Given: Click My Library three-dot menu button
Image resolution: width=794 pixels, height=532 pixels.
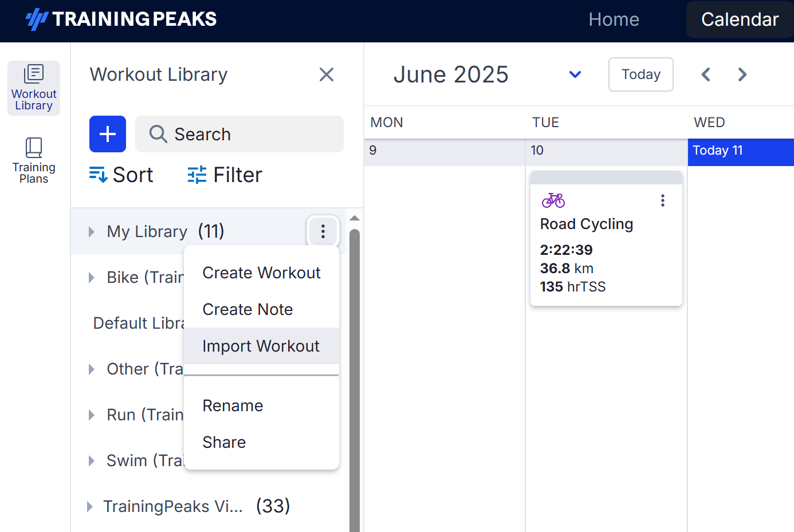Looking at the screenshot, I should click(x=323, y=231).
